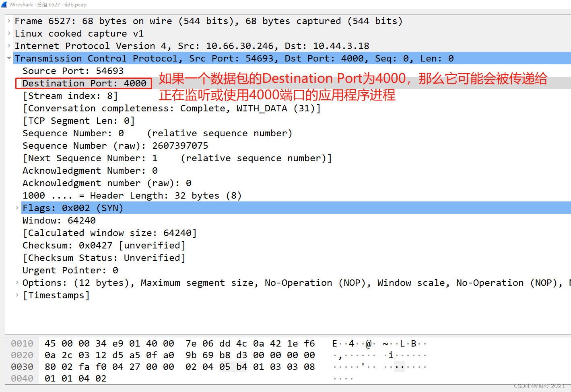The image size is (571, 392).
Task: Expand Internet Protocol Version 4 row
Action: point(9,46)
